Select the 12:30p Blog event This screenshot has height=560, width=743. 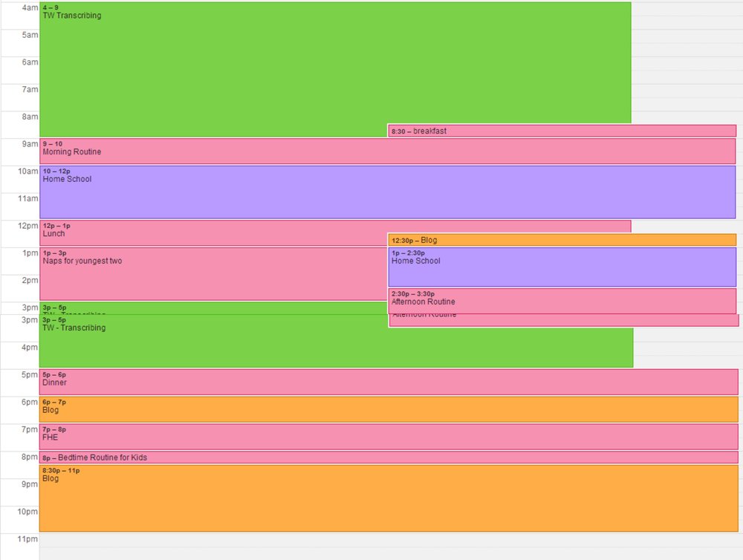click(562, 240)
